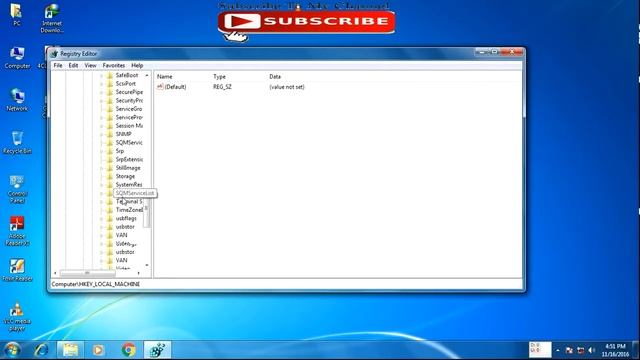Image resolution: width=640 pixels, height=360 pixels.
Task: Select the (Default) value entry
Action: click(175, 87)
